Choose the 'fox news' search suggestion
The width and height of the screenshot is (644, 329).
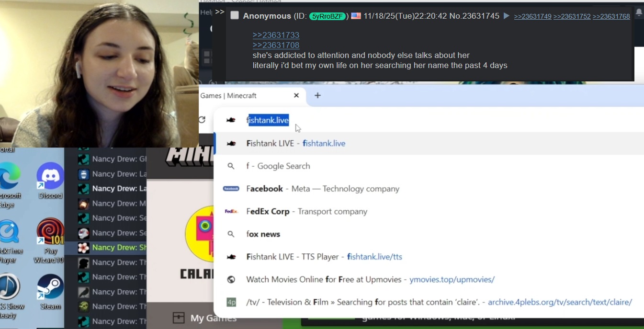429,234
